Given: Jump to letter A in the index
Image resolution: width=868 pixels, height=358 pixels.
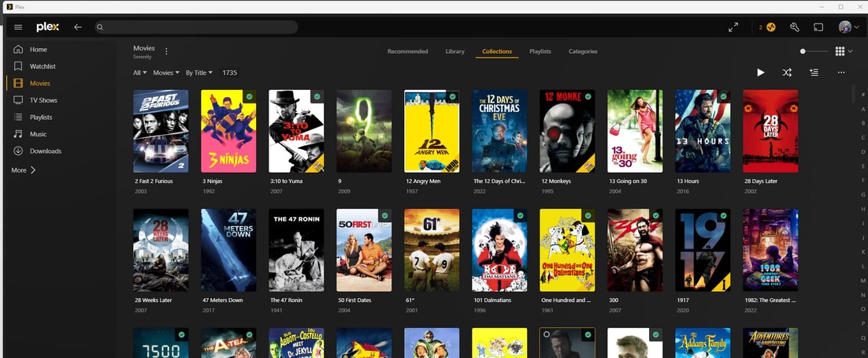Looking at the screenshot, I should coord(862,109).
